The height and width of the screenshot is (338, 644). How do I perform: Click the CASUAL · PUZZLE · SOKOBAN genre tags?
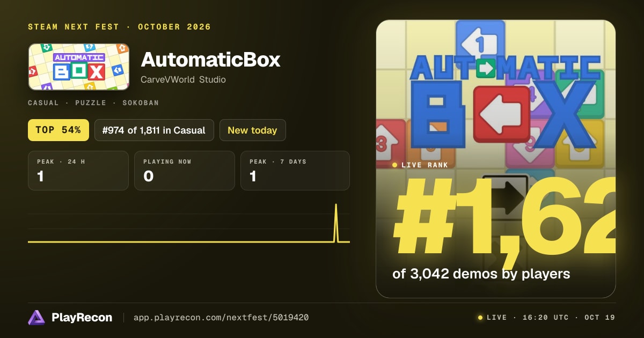point(93,102)
